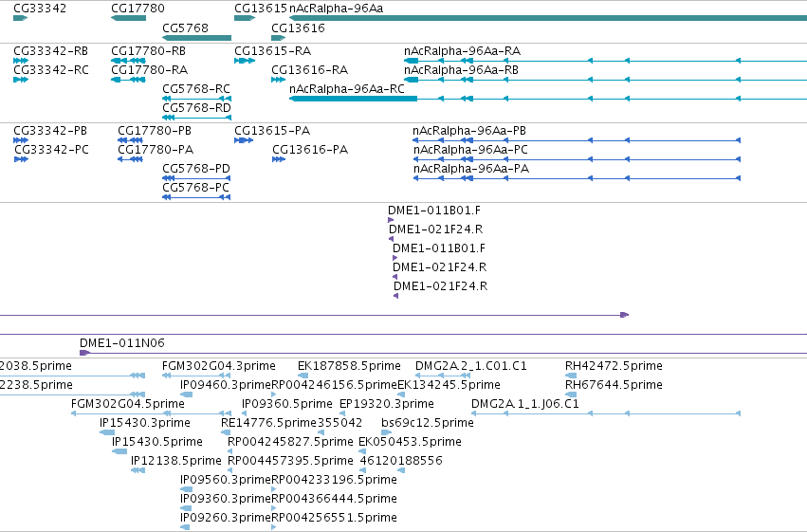Click protein CG17780-PB
The height and width of the screenshot is (532, 807).
pos(130,140)
